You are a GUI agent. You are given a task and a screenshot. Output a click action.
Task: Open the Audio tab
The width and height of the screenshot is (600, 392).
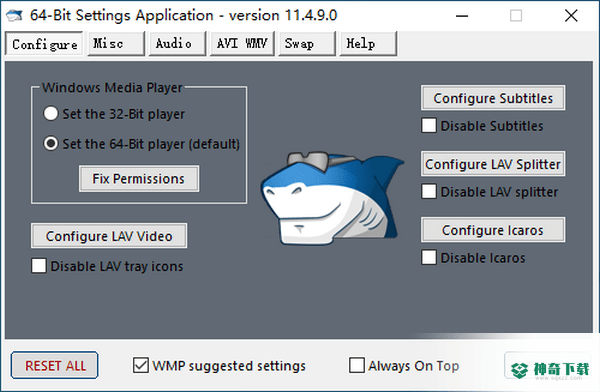(x=177, y=44)
